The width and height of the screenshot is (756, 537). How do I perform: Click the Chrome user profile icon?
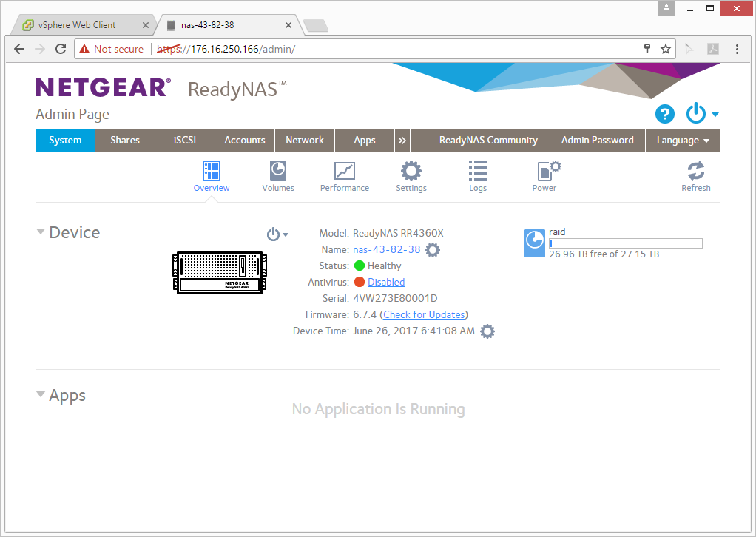[666, 8]
